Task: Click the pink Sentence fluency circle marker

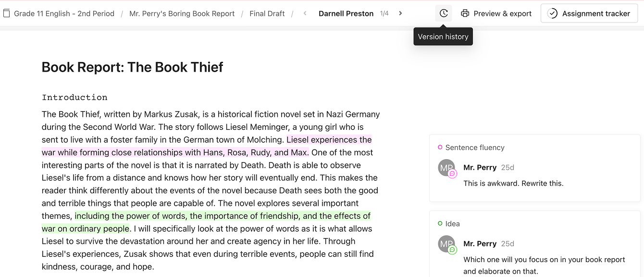Action: [440, 148]
